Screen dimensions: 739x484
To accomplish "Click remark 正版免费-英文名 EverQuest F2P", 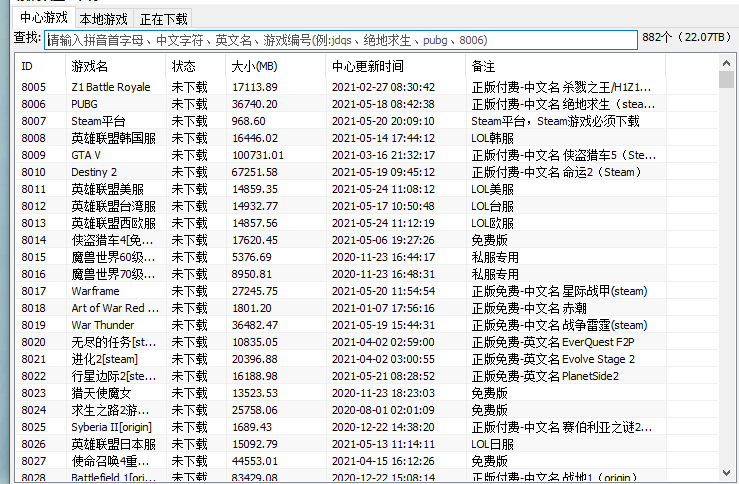I will 553,342.
